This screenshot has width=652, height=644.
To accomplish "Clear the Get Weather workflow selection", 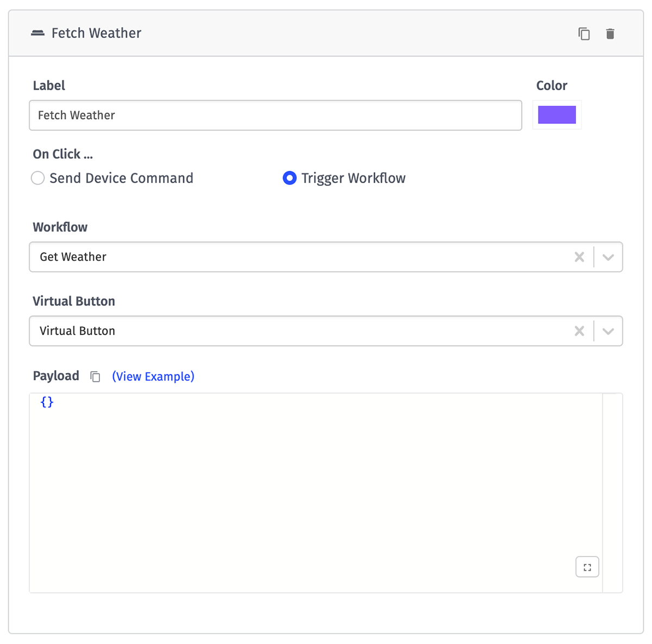I will click(x=580, y=257).
